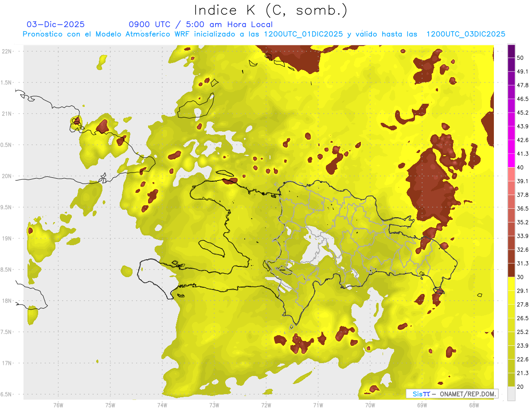Viewport: 532px width, 411px height.
Task: Click the '25.2' colorbar value label
Action: [523, 332]
